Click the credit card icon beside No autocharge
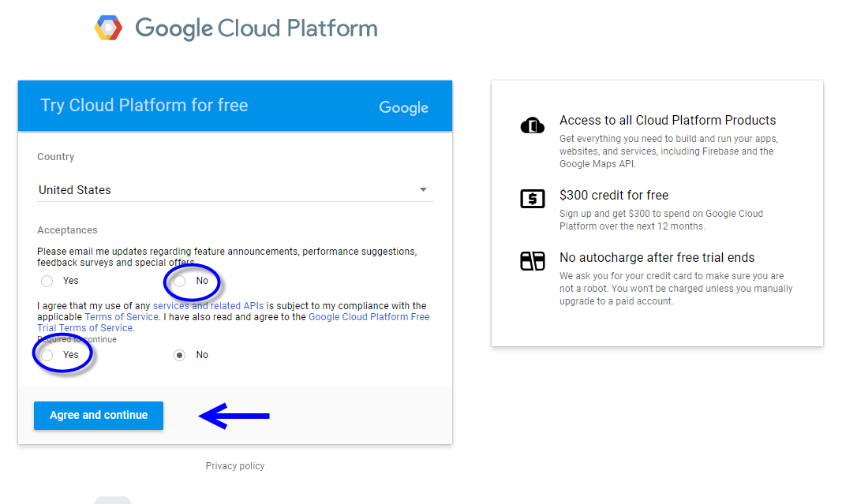The width and height of the screenshot is (842, 504). (532, 261)
